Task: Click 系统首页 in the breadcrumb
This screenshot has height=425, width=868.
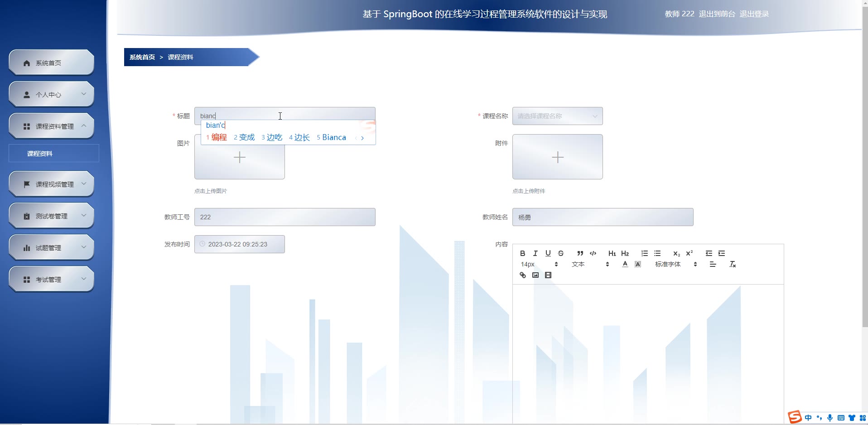Action: coord(142,57)
